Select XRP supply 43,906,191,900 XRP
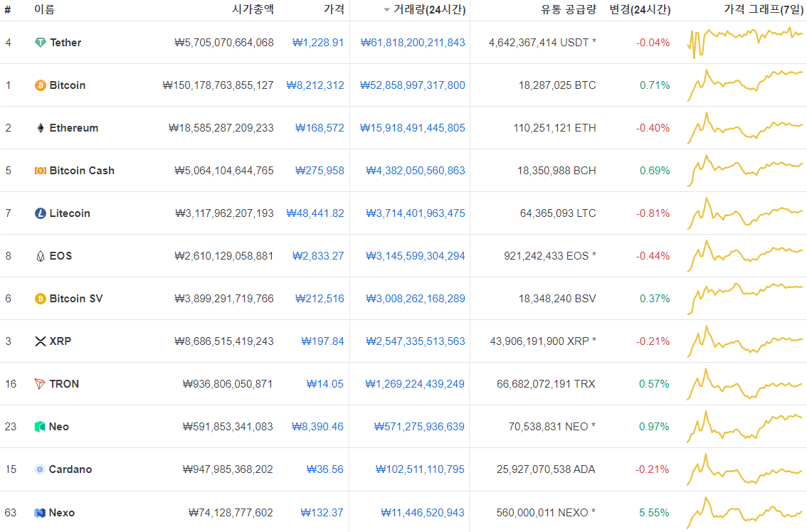Viewport: 807px width, 532px height. (x=543, y=341)
